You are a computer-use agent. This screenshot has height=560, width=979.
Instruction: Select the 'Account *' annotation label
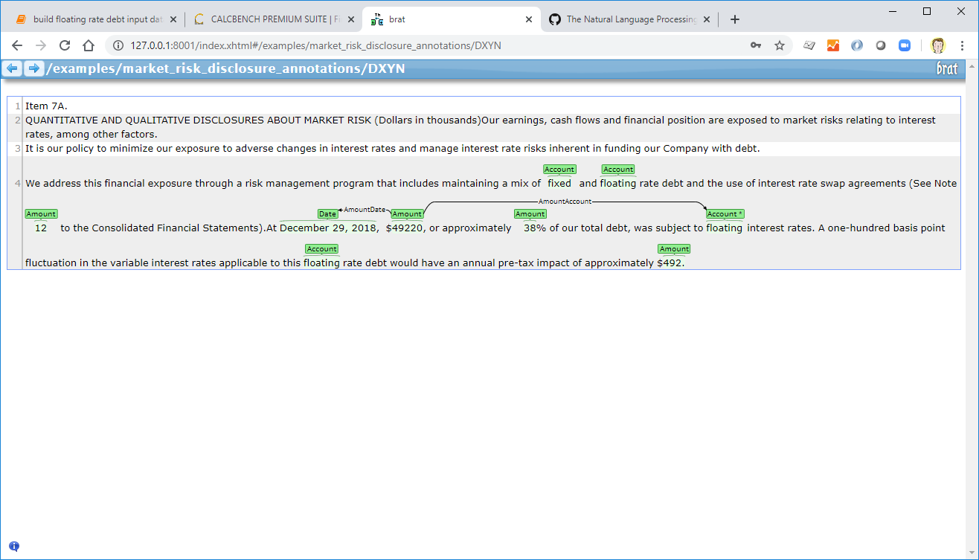point(725,214)
